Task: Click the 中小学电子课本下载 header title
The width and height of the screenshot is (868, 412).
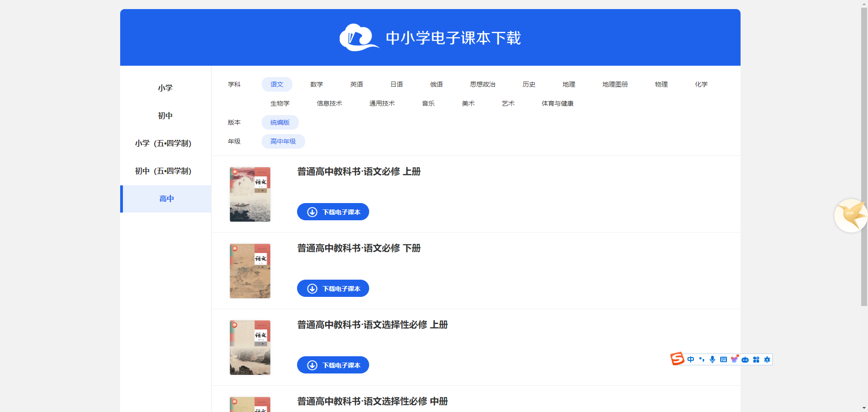Action: (x=453, y=38)
